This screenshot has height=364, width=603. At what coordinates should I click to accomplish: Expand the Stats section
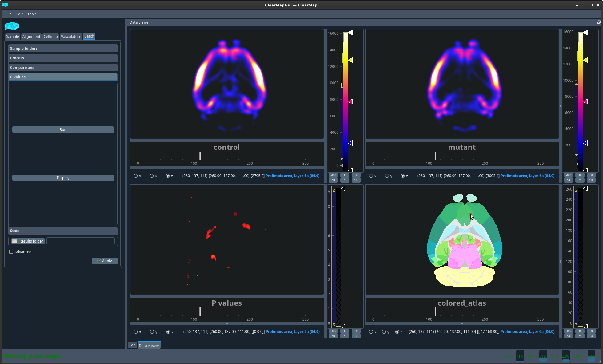click(63, 231)
